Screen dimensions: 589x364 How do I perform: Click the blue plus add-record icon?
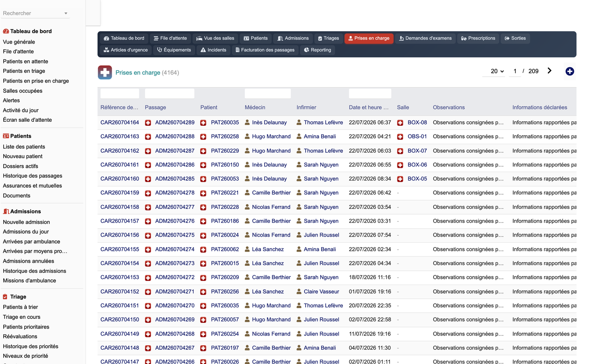(x=569, y=71)
